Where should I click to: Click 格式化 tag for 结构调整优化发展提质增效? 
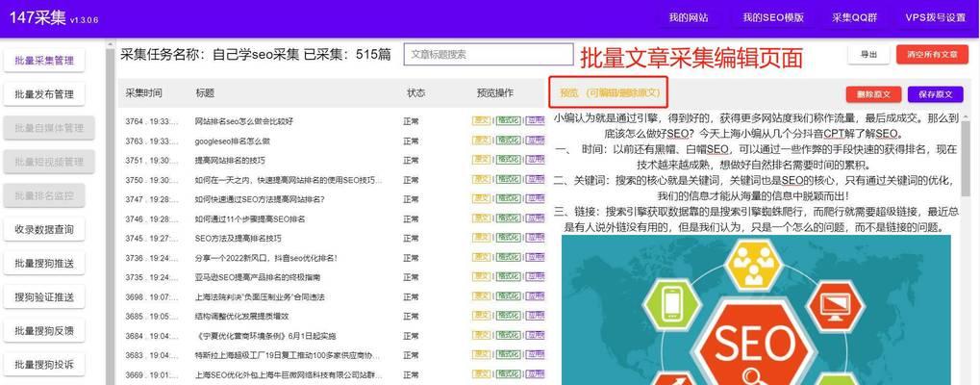pyautogui.click(x=508, y=316)
